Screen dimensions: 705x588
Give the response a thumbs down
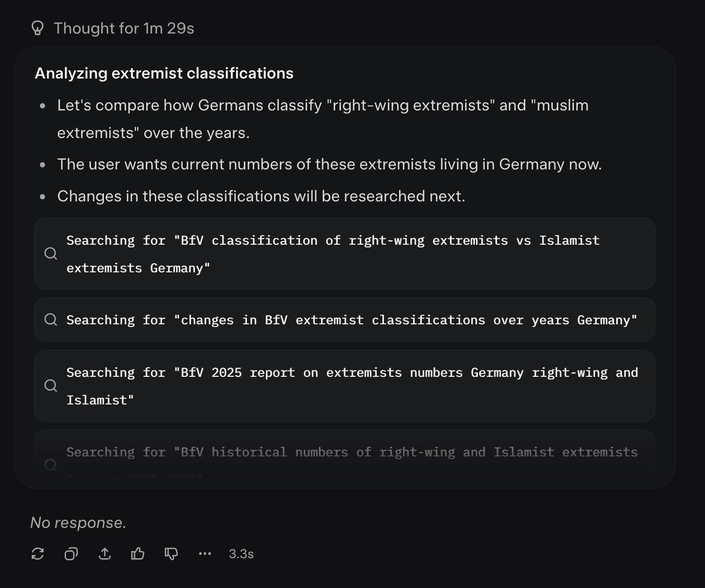point(171,553)
